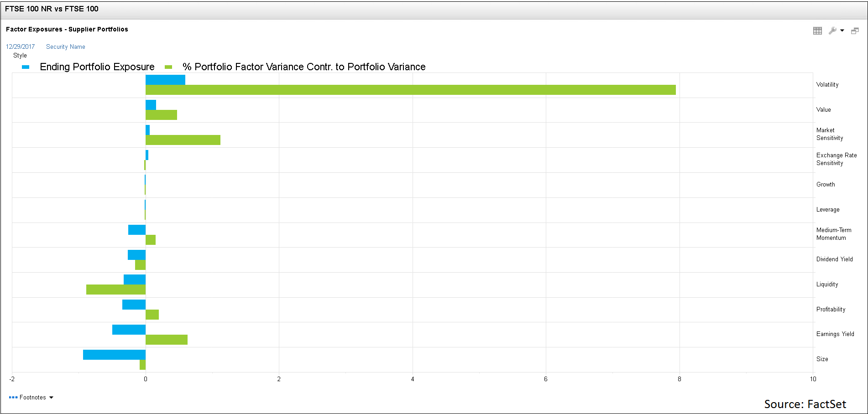This screenshot has width=868, height=414.
Task: Select the Size blue exposure bar
Action: [x=114, y=355]
